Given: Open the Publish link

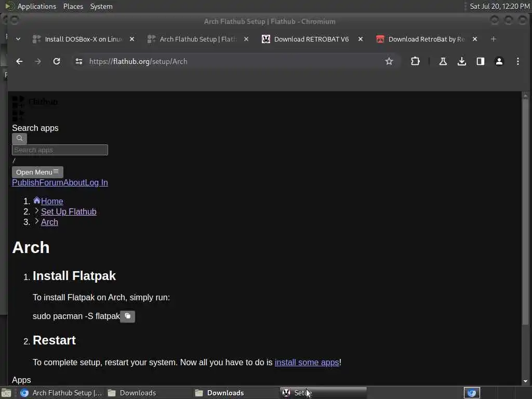Looking at the screenshot, I should click(x=26, y=182).
